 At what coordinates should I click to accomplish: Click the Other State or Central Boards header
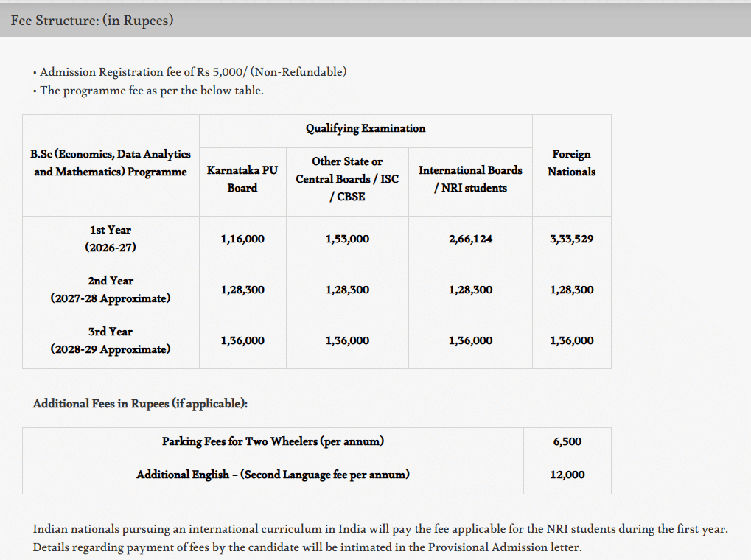(347, 179)
